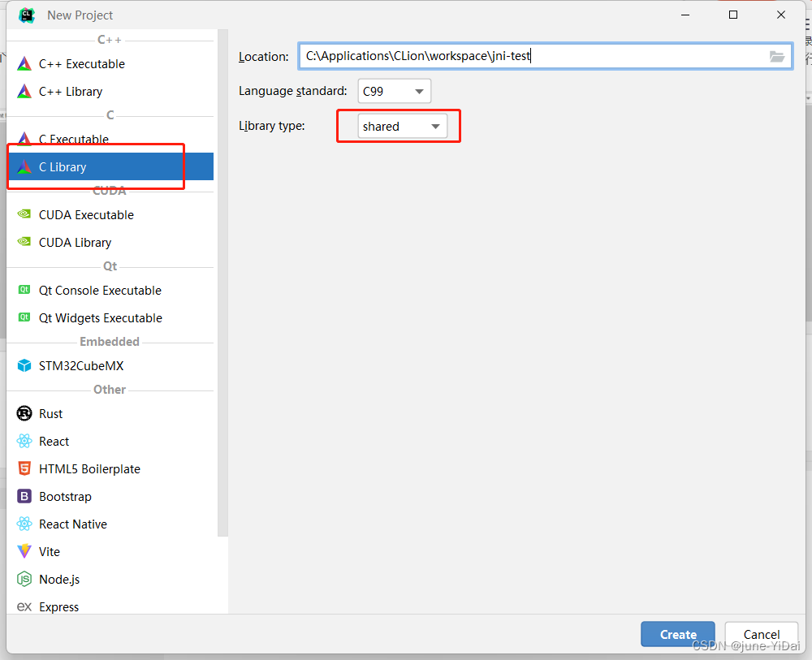Select React project type
812x660 pixels.
coord(110,441)
